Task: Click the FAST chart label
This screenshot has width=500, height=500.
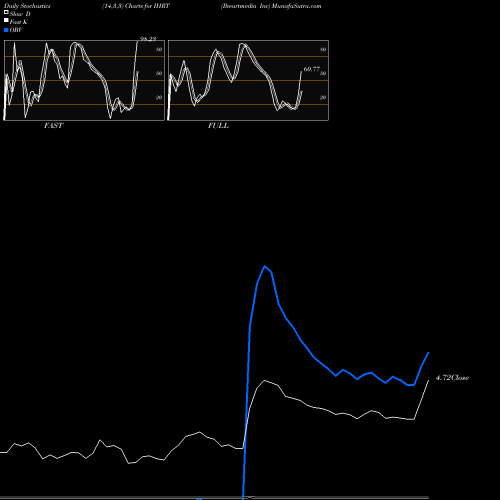Action: [53, 126]
